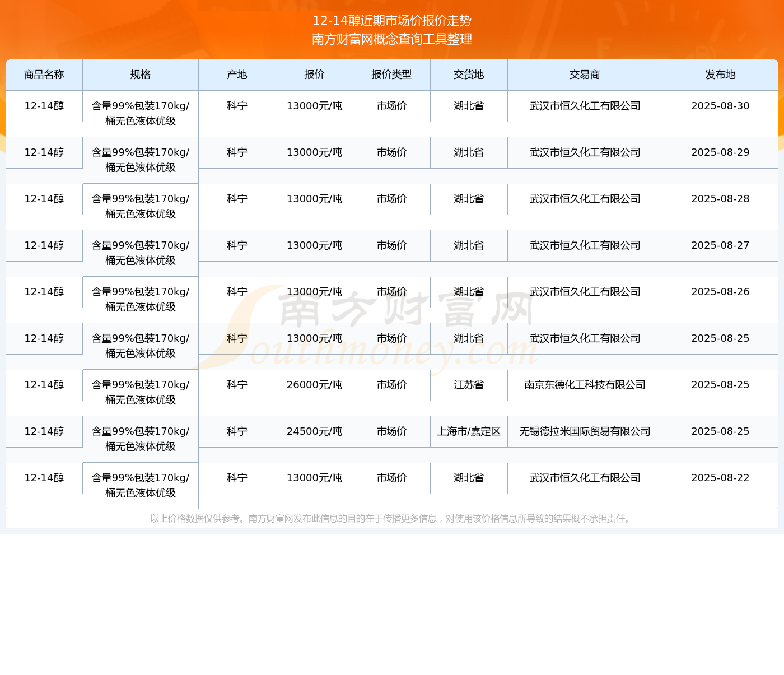Click 武汉市恒久化工有限公司 in the 2025-08-22 row
The image size is (784, 675).
coord(585,478)
